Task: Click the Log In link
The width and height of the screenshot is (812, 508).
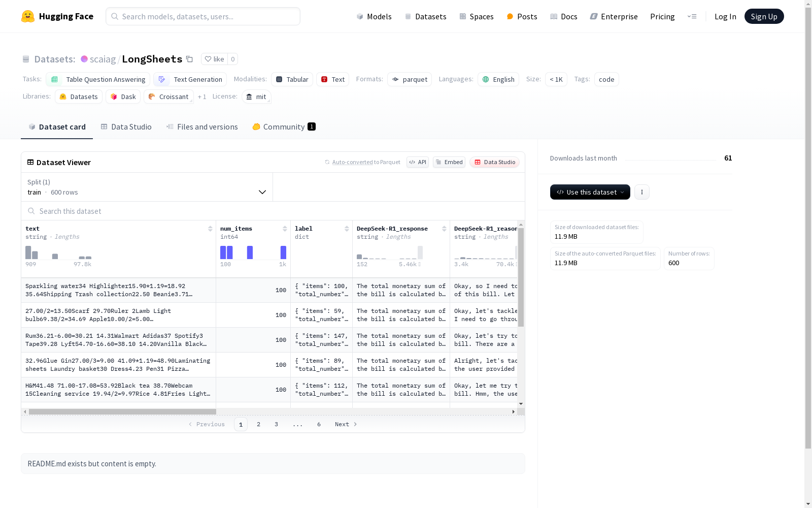Action: [725, 16]
